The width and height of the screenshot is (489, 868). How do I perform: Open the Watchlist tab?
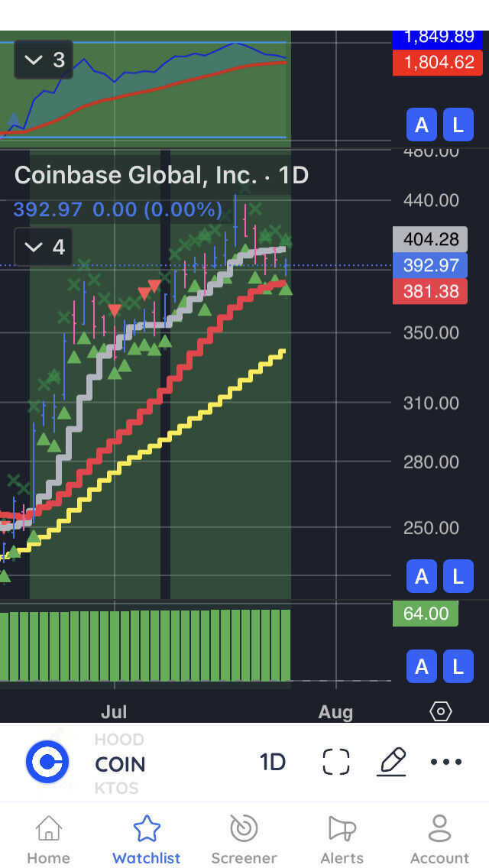(147, 839)
